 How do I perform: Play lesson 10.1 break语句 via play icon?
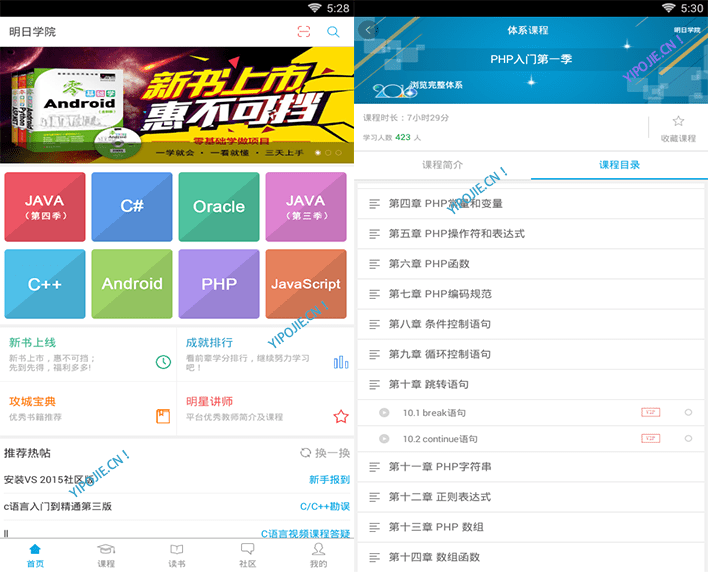coord(384,413)
